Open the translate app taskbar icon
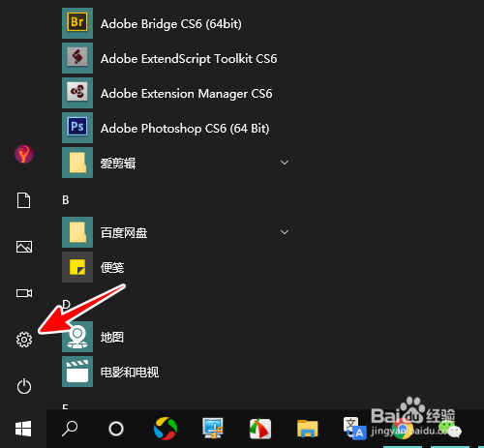The image size is (484, 448). pos(355,429)
